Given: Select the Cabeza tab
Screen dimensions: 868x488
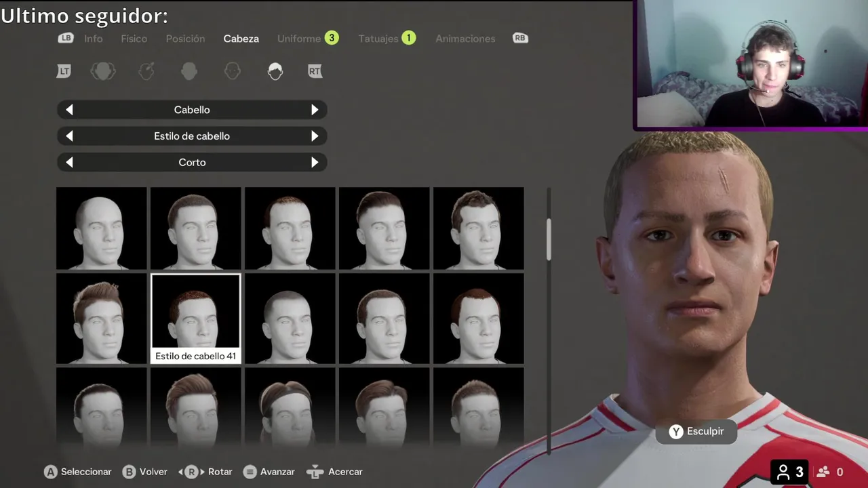Looking at the screenshot, I should (241, 39).
